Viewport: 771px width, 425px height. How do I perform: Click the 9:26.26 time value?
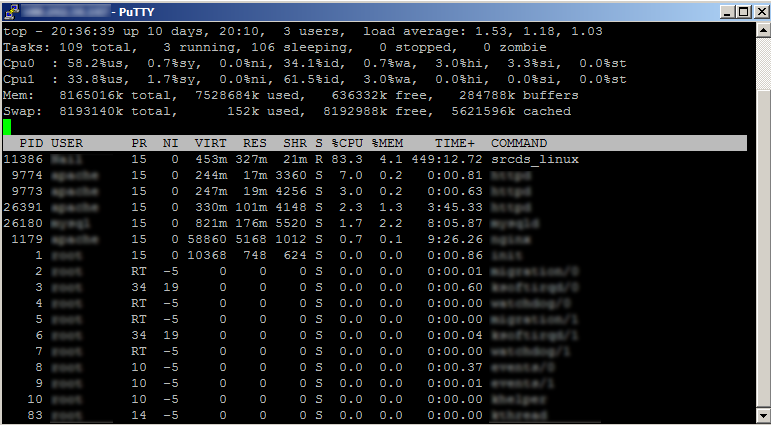point(455,240)
